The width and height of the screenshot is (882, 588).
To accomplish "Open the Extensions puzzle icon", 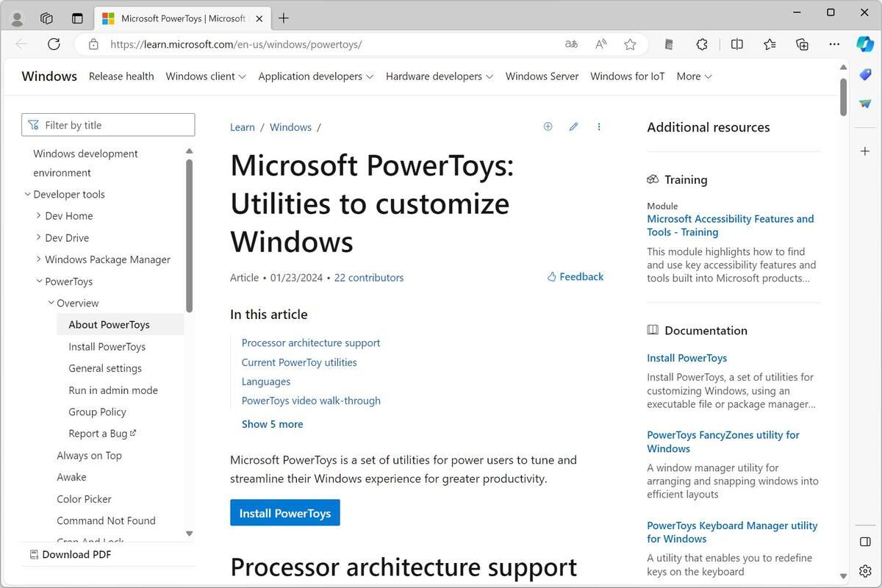I will (x=702, y=44).
